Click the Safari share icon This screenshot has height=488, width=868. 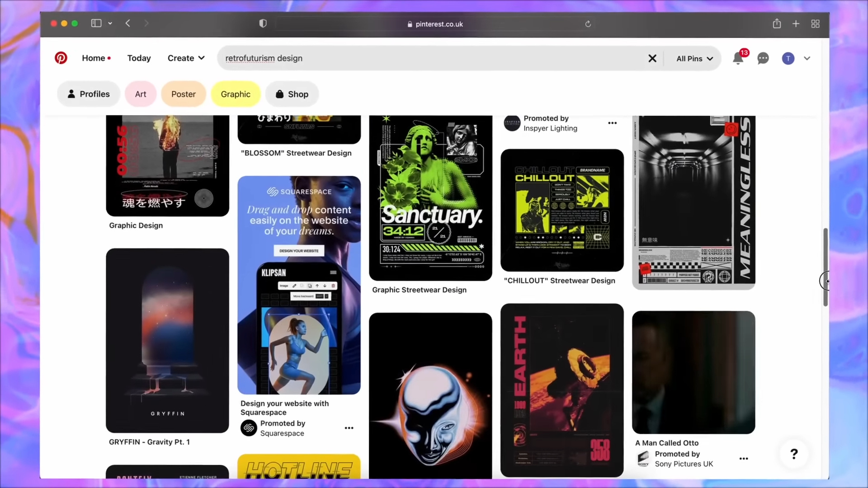coord(777,23)
